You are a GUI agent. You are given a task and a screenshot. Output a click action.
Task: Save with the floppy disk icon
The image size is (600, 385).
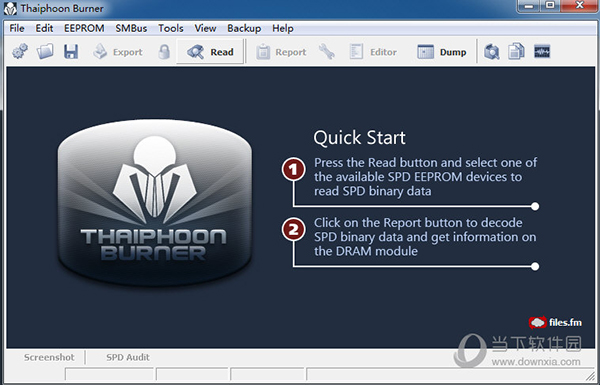[x=71, y=52]
